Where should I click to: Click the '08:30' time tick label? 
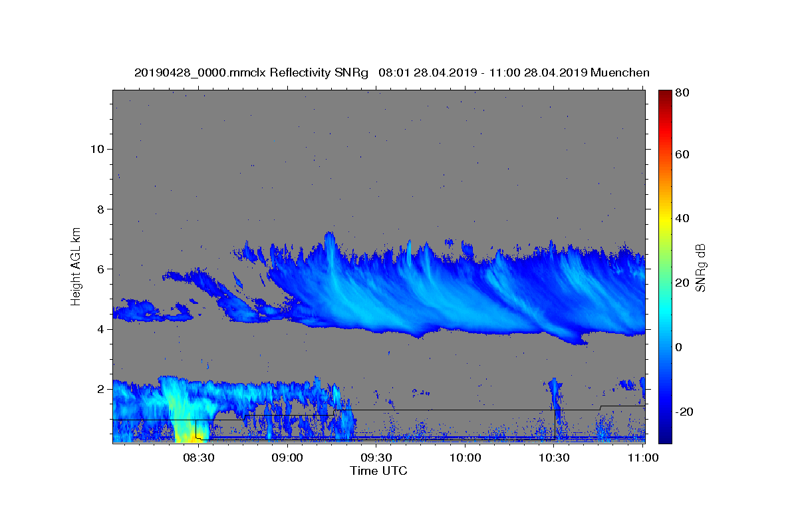click(198, 458)
